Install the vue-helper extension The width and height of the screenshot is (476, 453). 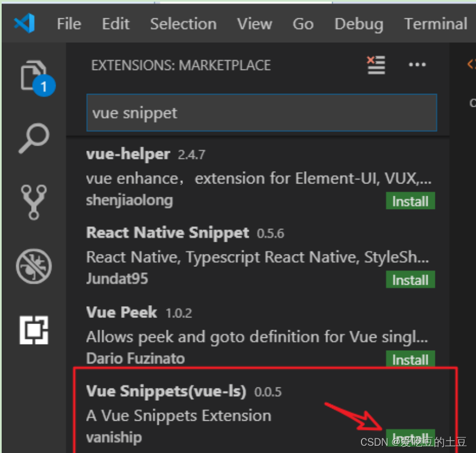(410, 201)
